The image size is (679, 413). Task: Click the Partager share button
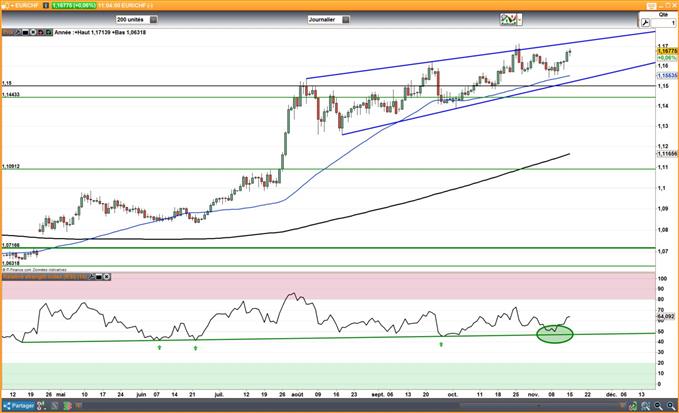(19, 406)
